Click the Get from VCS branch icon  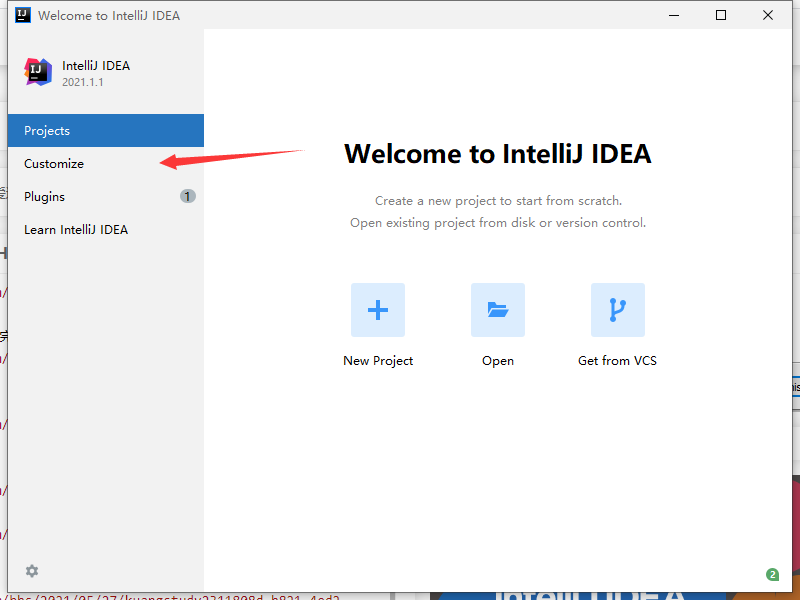pyautogui.click(x=617, y=310)
